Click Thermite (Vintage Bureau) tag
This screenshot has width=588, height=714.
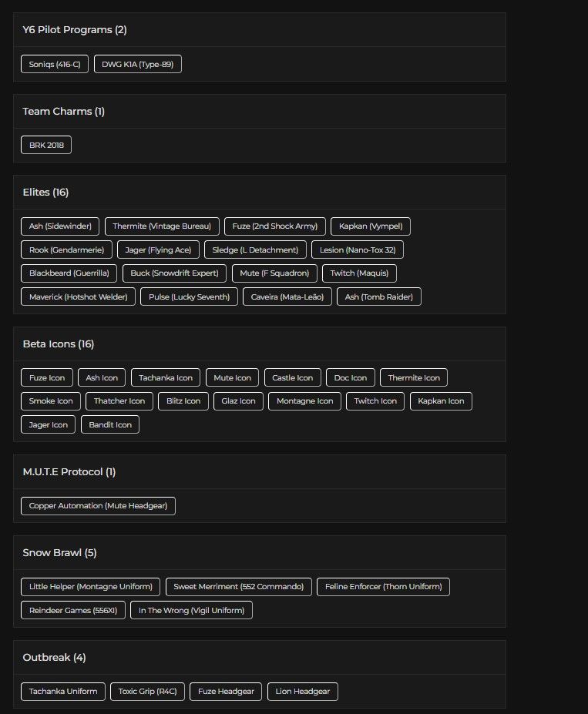click(162, 226)
